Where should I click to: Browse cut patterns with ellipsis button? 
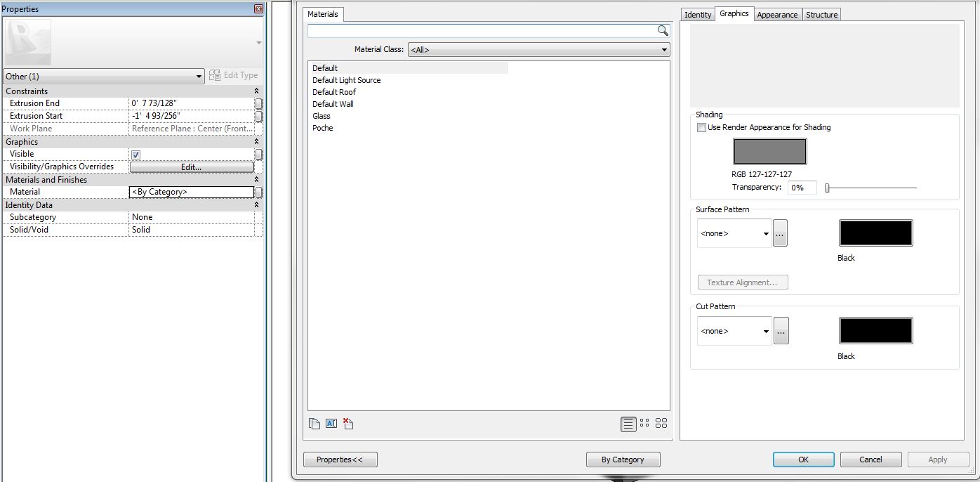(781, 331)
